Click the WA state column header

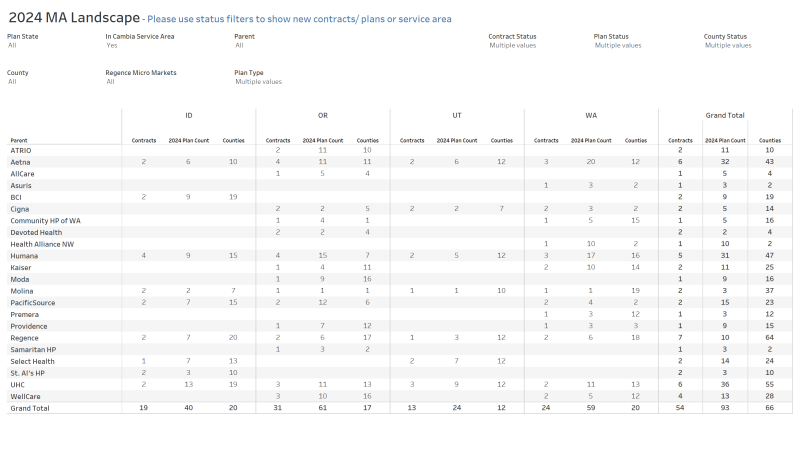click(x=591, y=116)
